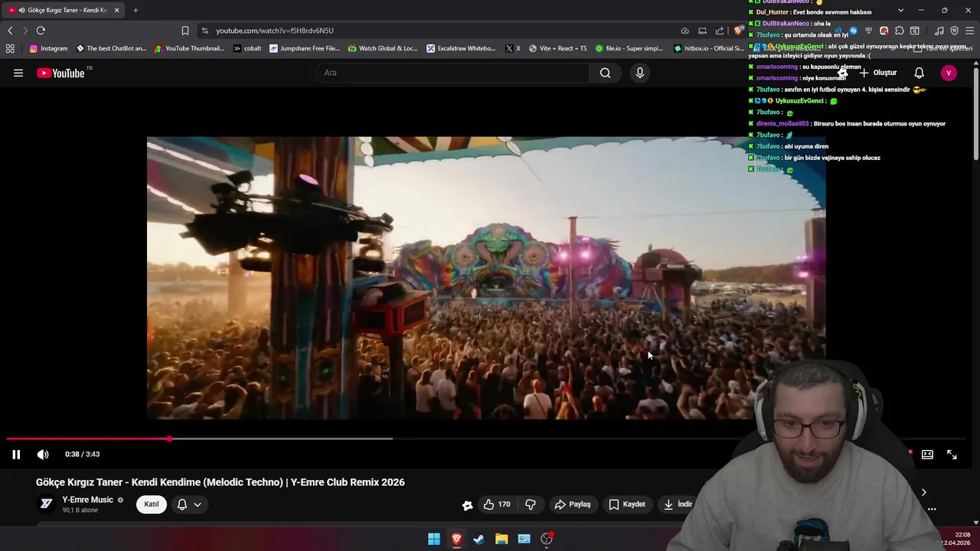The height and width of the screenshot is (551, 980).
Task: Open 'Jumpshare: Free File...' bookmark
Action: coord(304,48)
